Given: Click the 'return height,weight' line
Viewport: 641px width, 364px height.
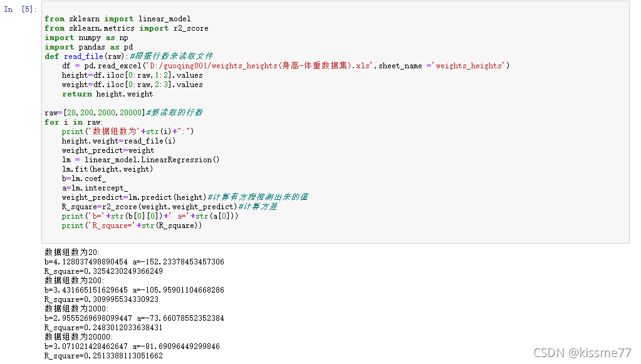Looking at the screenshot, I should click(x=108, y=94).
